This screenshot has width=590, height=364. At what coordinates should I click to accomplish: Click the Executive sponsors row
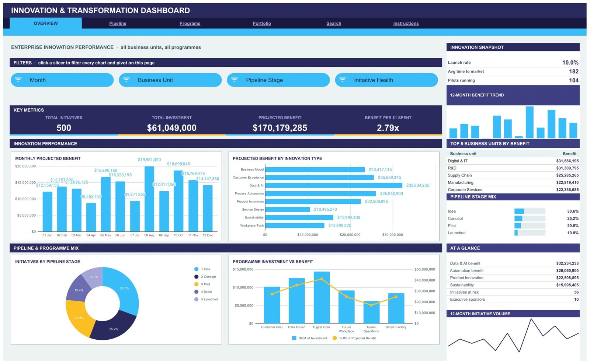[x=513, y=300]
